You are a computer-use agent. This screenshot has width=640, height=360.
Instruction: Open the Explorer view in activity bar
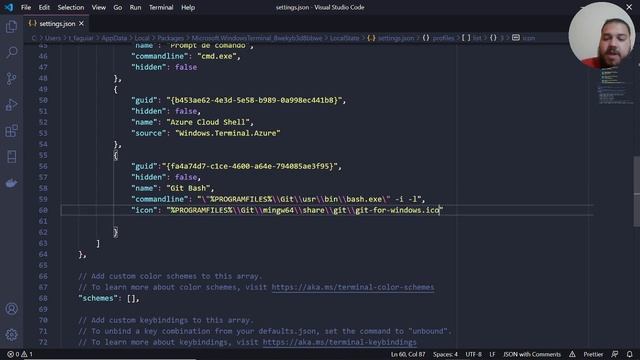(x=11, y=27)
